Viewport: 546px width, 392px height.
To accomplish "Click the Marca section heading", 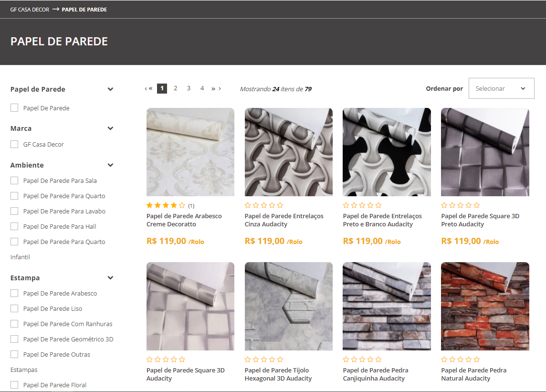I will (x=21, y=128).
